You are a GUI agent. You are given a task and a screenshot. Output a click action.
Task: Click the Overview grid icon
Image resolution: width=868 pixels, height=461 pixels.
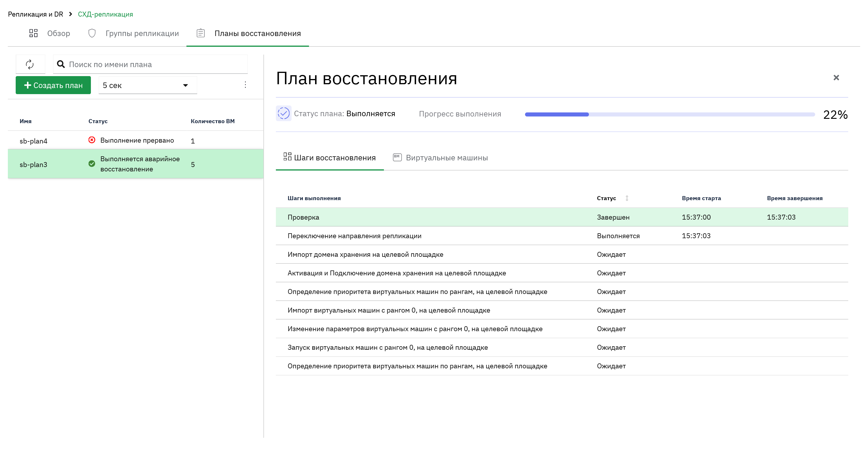coord(33,33)
